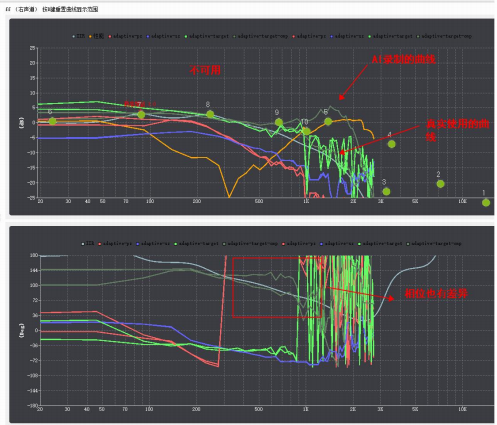The width and height of the screenshot is (497, 425).
Task: Click the 500 frequency label under gain chart
Action: [x=259, y=201]
